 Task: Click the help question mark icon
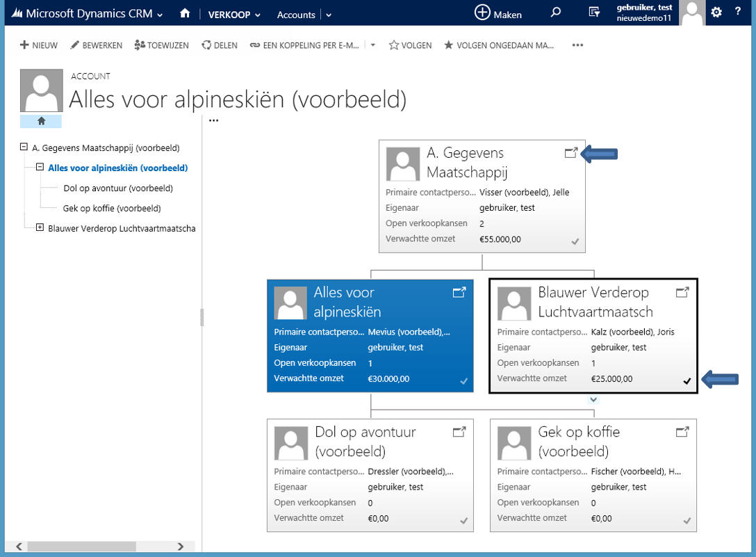tap(737, 12)
